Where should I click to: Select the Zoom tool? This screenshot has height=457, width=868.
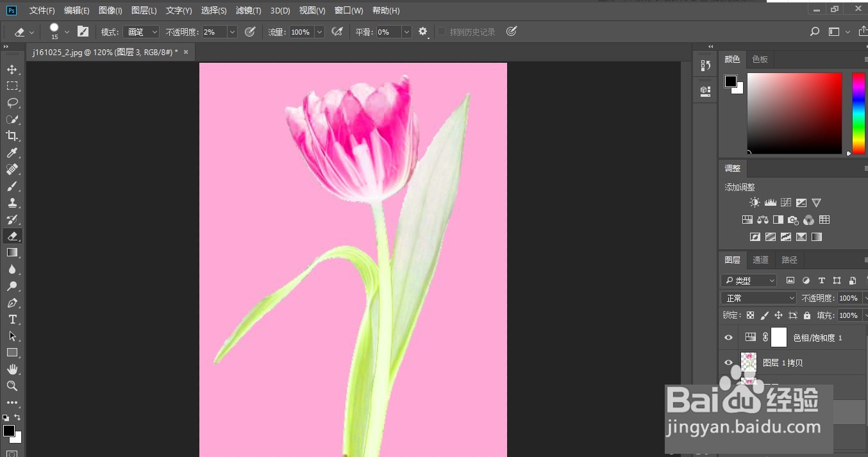(x=12, y=386)
